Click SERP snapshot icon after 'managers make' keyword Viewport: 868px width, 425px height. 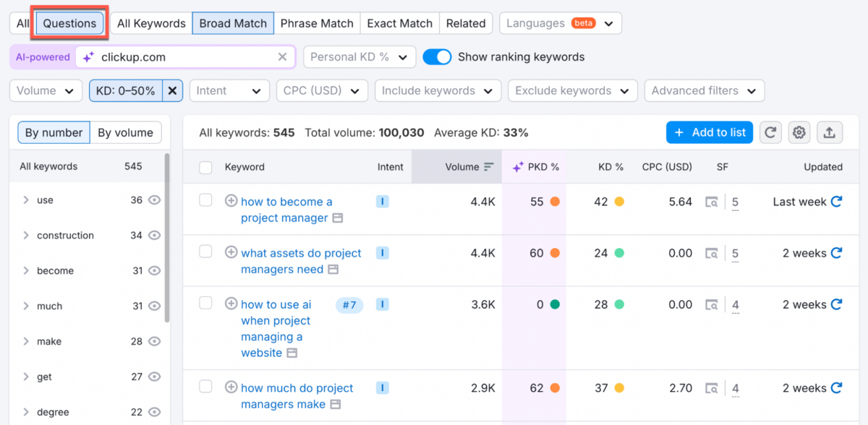(x=336, y=405)
